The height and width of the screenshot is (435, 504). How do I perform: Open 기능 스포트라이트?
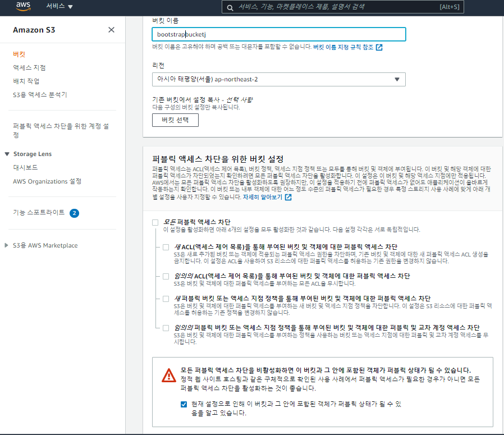(39, 213)
